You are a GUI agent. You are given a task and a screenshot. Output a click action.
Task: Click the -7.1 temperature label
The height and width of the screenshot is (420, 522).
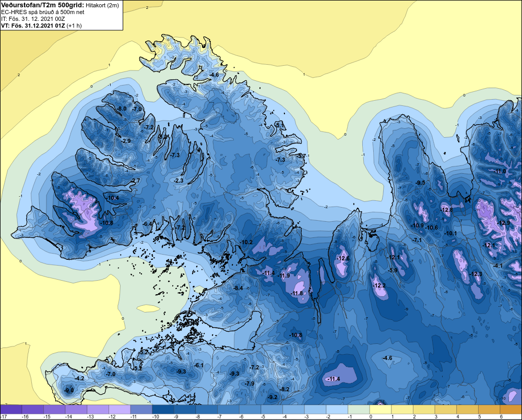point(418,240)
